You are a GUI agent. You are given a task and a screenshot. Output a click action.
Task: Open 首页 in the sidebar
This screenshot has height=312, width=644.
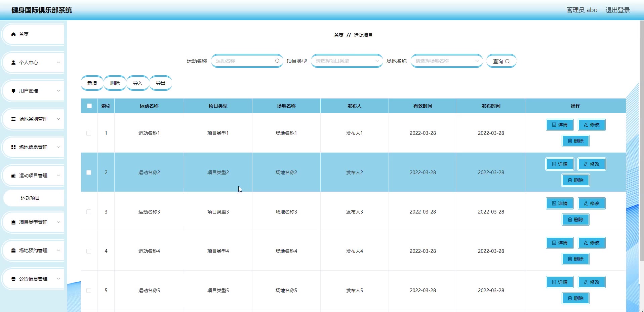point(33,34)
